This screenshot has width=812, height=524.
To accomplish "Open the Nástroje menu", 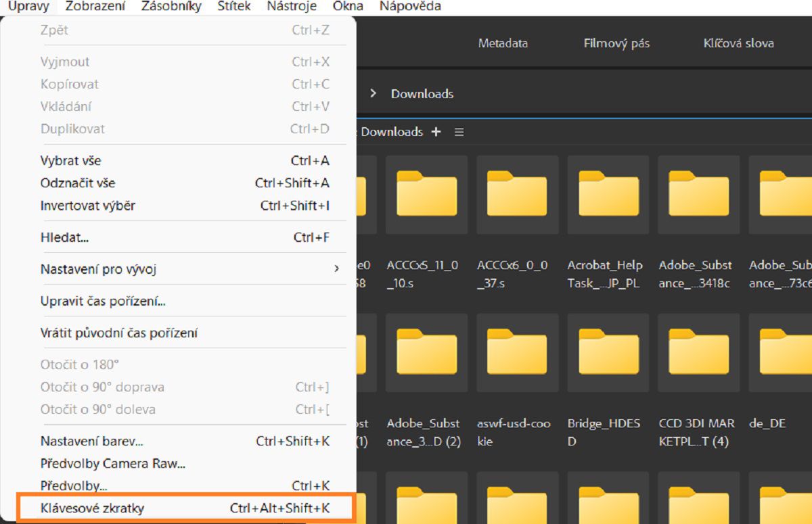I will click(291, 6).
